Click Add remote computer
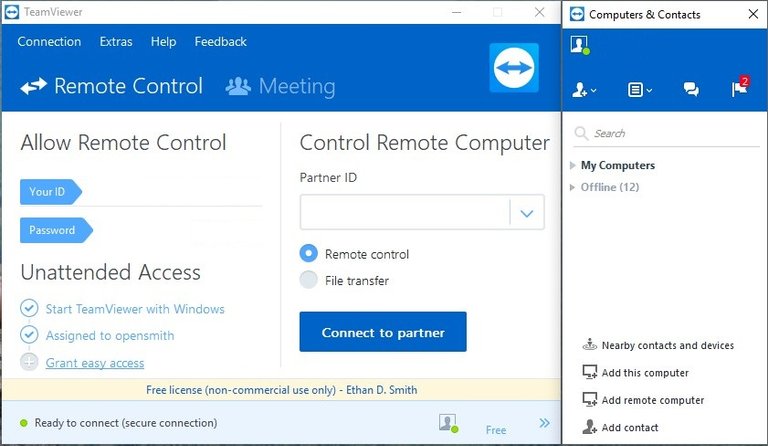This screenshot has width=768, height=446. [652, 400]
